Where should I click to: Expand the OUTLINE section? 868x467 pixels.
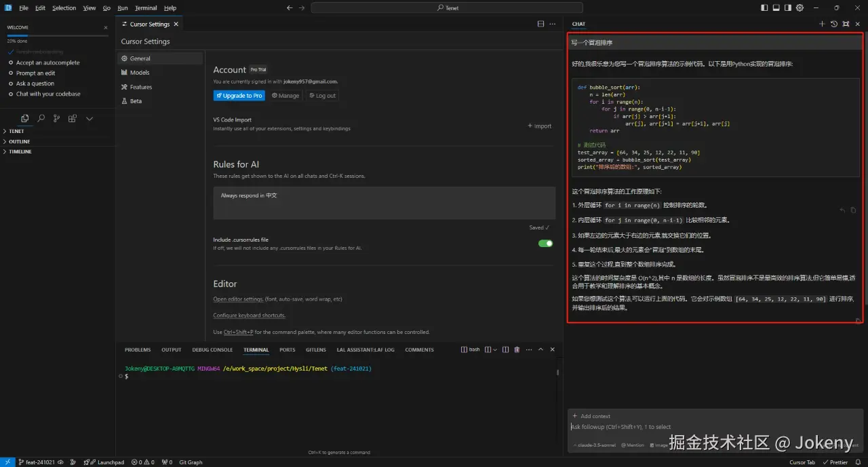pyautogui.click(x=58, y=141)
